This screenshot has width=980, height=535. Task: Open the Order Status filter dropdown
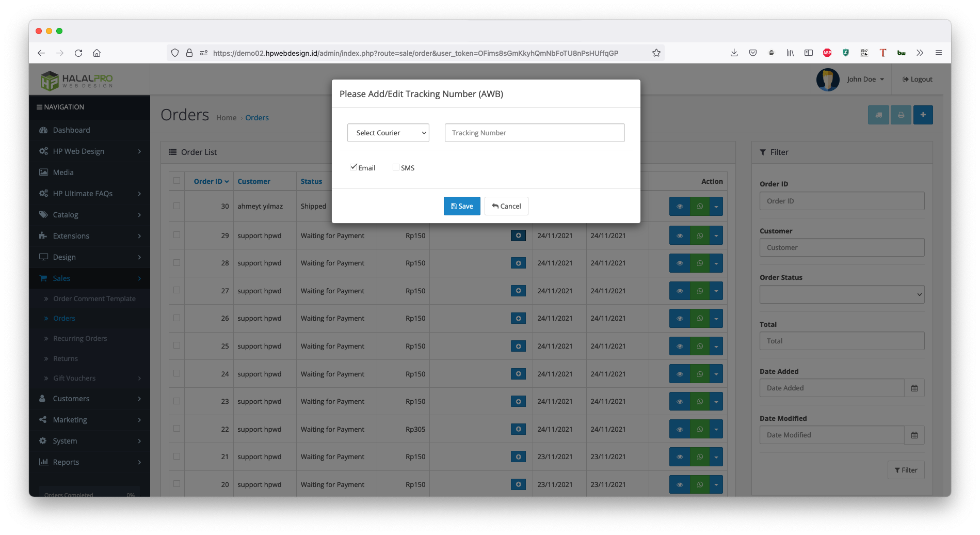842,294
